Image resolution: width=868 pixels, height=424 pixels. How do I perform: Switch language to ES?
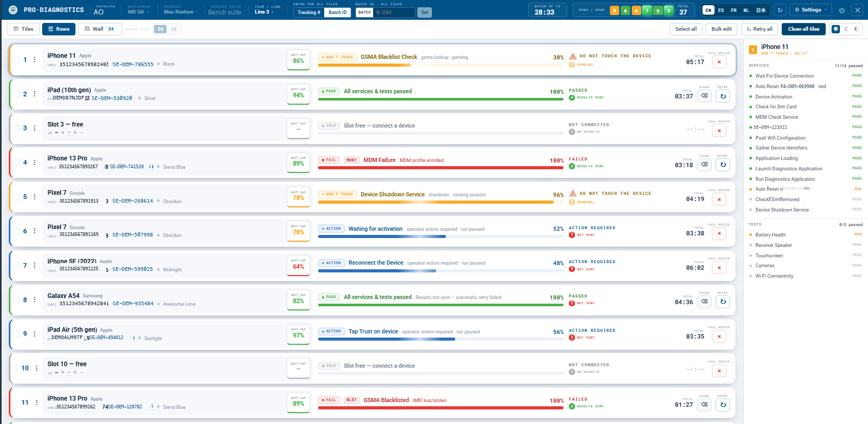tap(721, 10)
